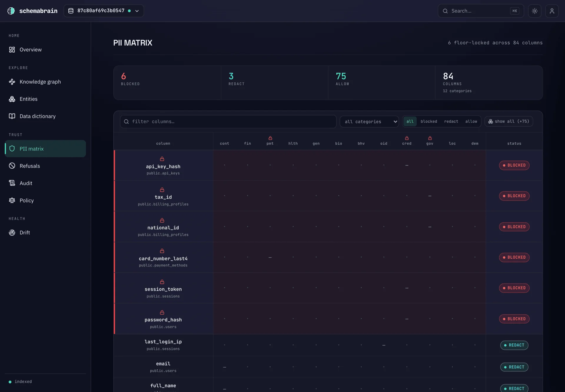
Task: Click the Audit icon in sidebar
Action: [x=12, y=183]
